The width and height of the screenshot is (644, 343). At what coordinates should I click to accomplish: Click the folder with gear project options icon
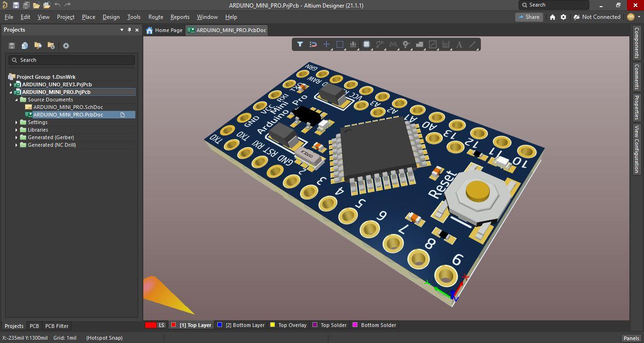[51, 46]
